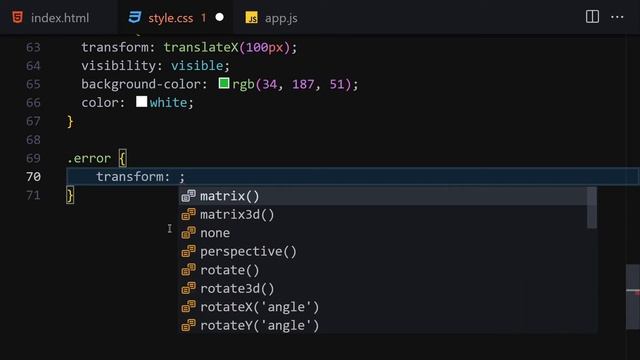
Task: Open the green rgb color swatch picker
Action: [x=224, y=84]
